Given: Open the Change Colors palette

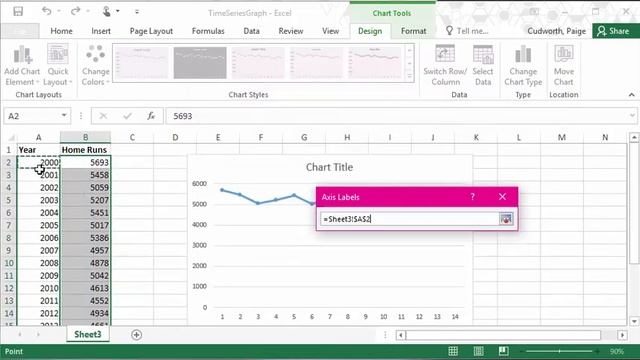Looking at the screenshot, I should click(x=95, y=65).
